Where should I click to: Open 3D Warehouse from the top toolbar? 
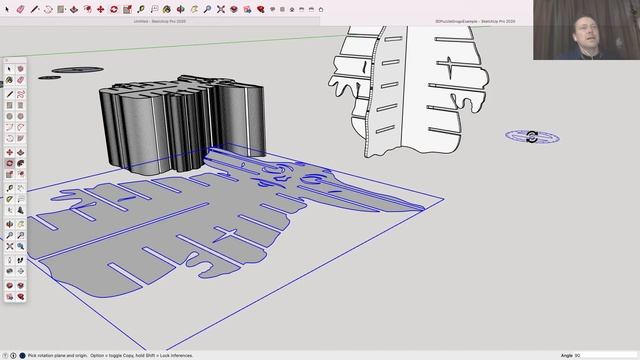(x=234, y=9)
